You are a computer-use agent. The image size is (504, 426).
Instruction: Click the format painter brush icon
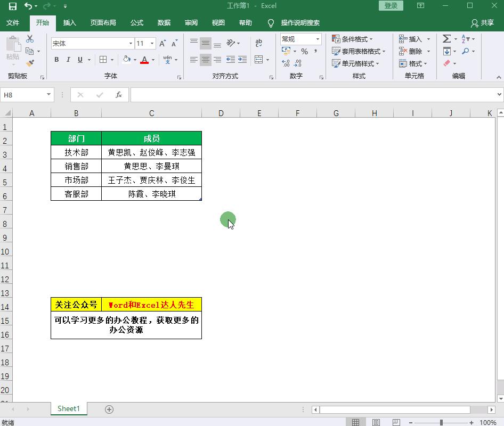[30, 63]
